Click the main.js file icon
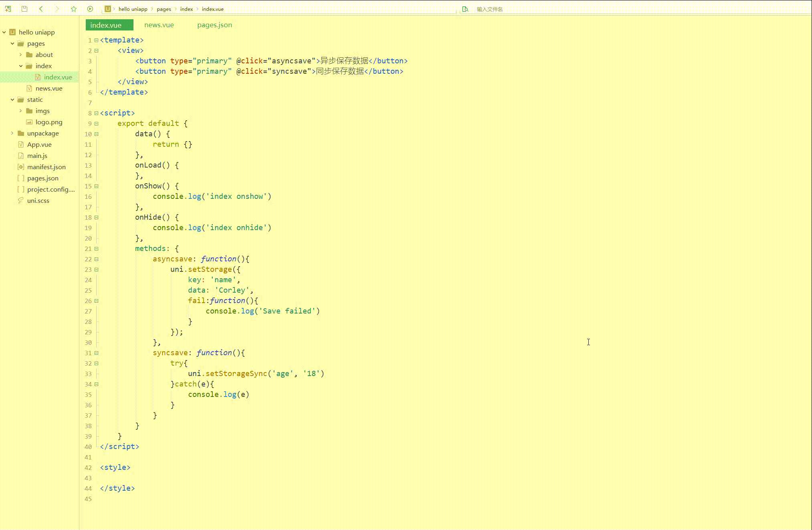The width and height of the screenshot is (812, 530). click(21, 156)
